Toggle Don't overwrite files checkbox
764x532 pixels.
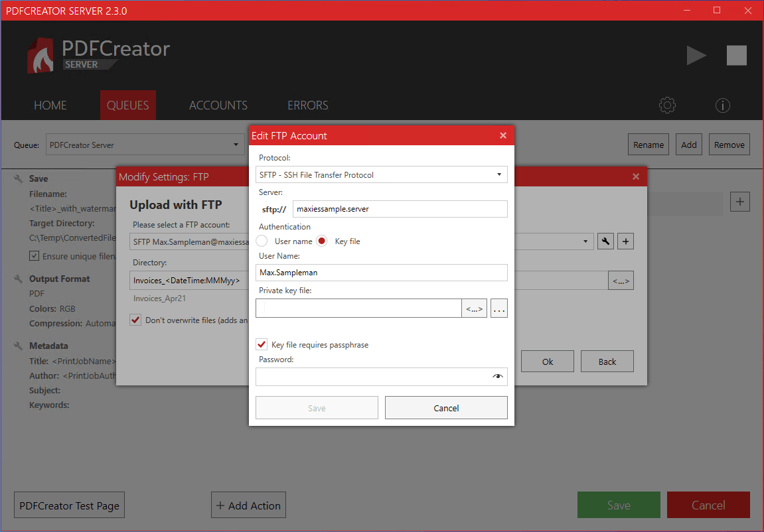pos(135,320)
